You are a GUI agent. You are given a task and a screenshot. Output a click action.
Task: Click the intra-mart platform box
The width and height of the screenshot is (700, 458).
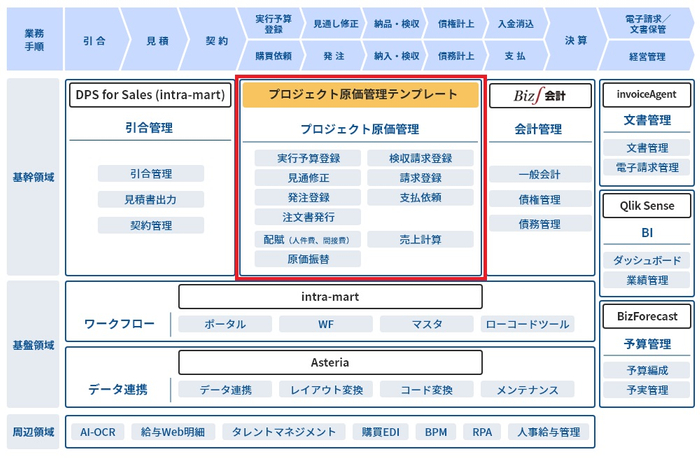tap(330, 296)
